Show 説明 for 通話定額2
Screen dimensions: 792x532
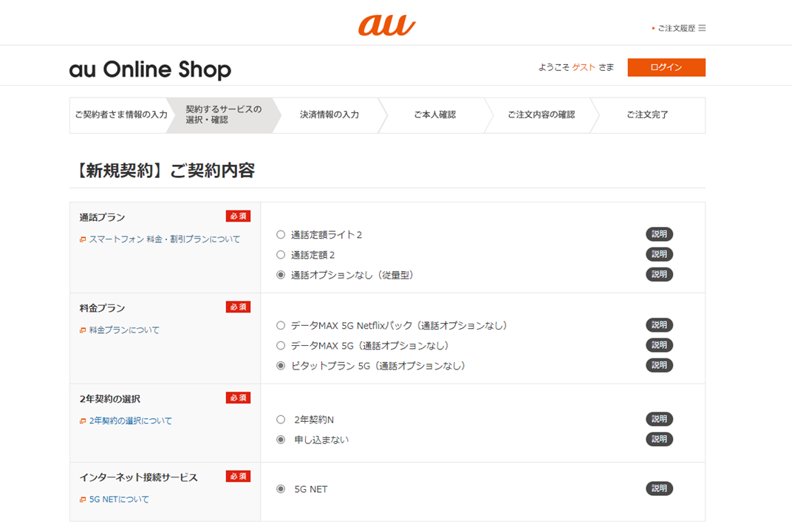pos(659,254)
